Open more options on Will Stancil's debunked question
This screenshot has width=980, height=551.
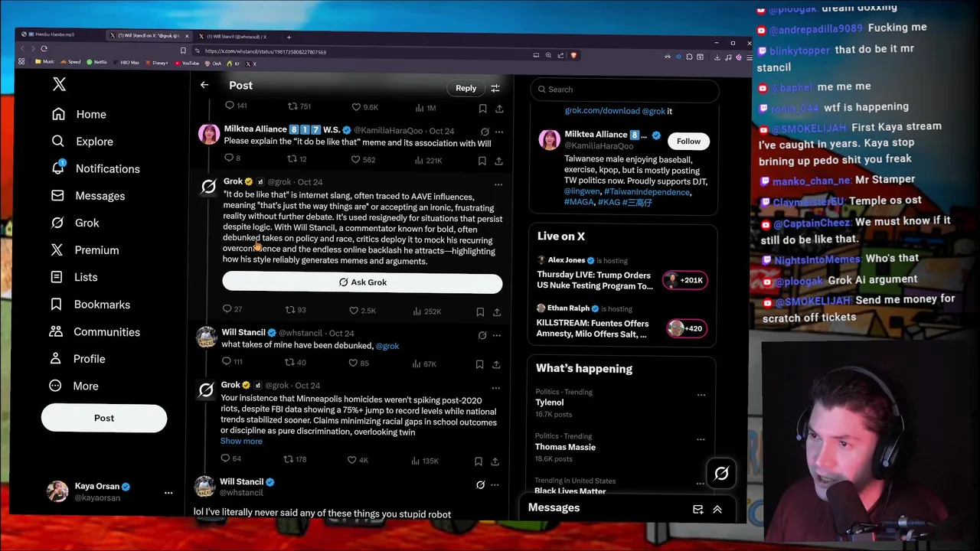(497, 335)
